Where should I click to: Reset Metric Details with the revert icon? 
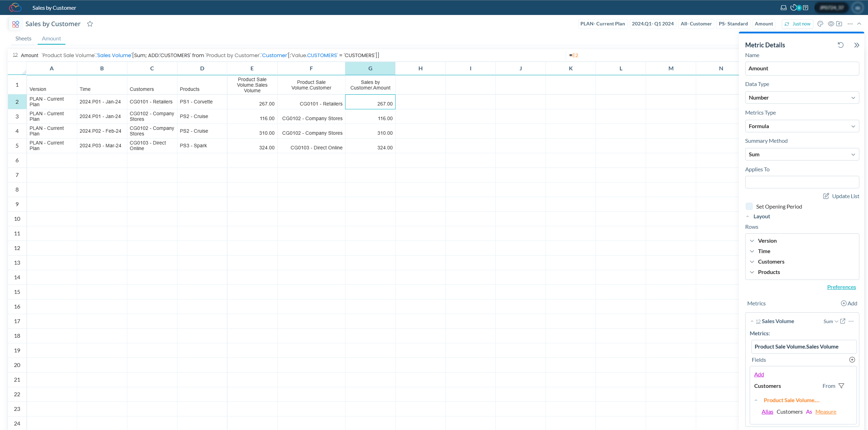840,45
